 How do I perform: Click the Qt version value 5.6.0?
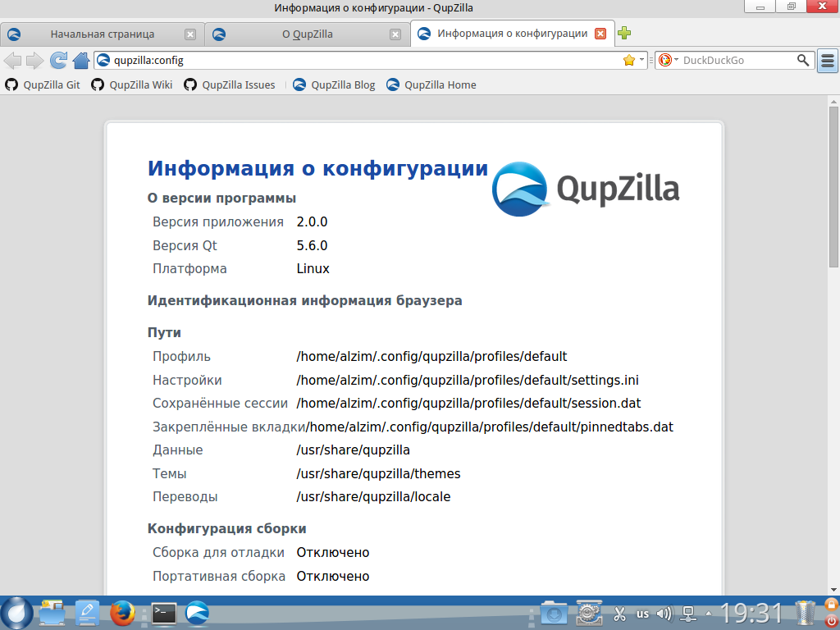(x=313, y=245)
